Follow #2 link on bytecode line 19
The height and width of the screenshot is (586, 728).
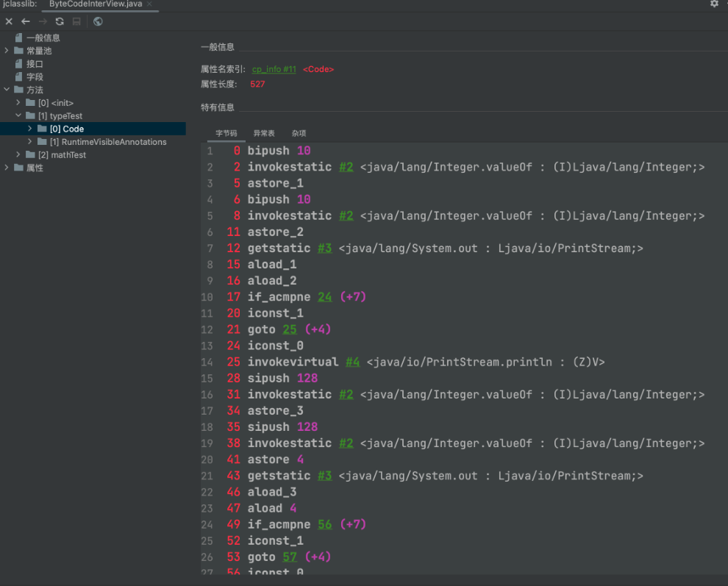[346, 443]
